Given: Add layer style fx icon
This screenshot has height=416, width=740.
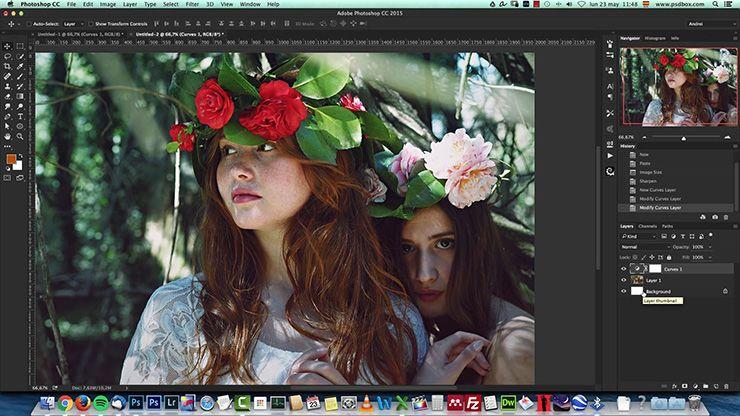Looking at the screenshot, I should point(674,386).
